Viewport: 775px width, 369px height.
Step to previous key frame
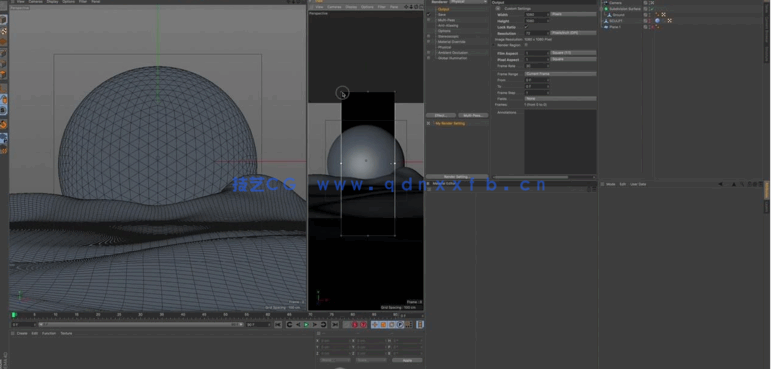click(x=289, y=325)
